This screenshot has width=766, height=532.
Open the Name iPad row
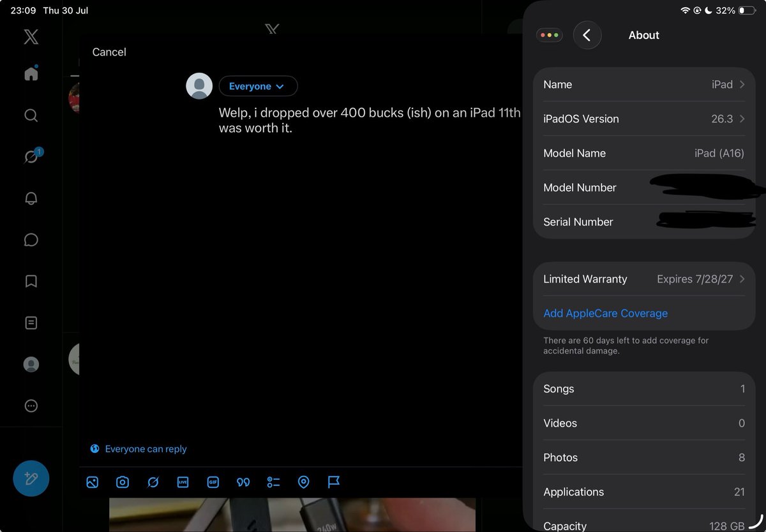644,84
